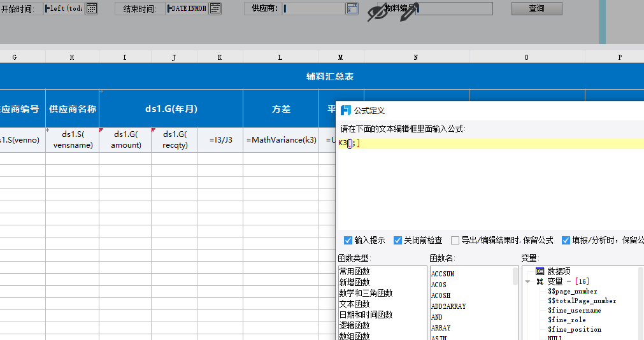This screenshot has height=340, width=644.
Task: Click the 变量 node icon in the tree
Action: pyautogui.click(x=540, y=281)
